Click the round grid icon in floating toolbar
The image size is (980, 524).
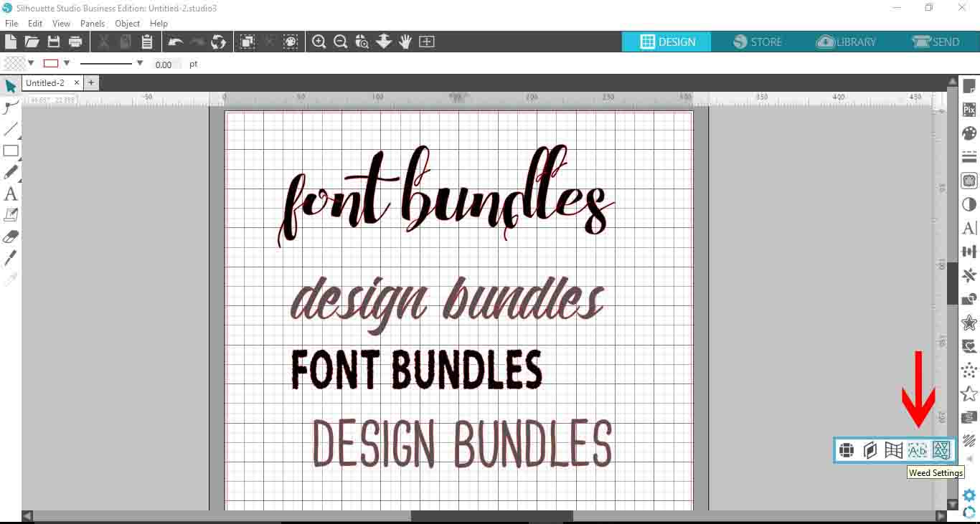coord(847,450)
